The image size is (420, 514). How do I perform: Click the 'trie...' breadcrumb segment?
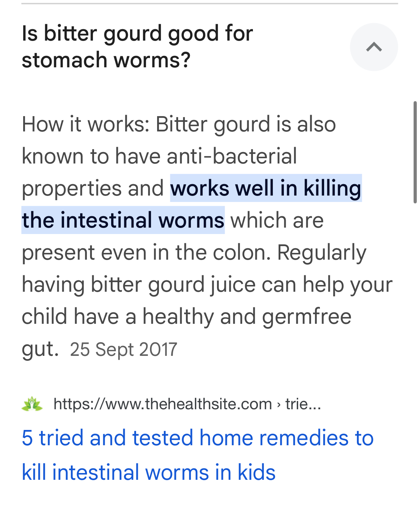[x=303, y=404]
